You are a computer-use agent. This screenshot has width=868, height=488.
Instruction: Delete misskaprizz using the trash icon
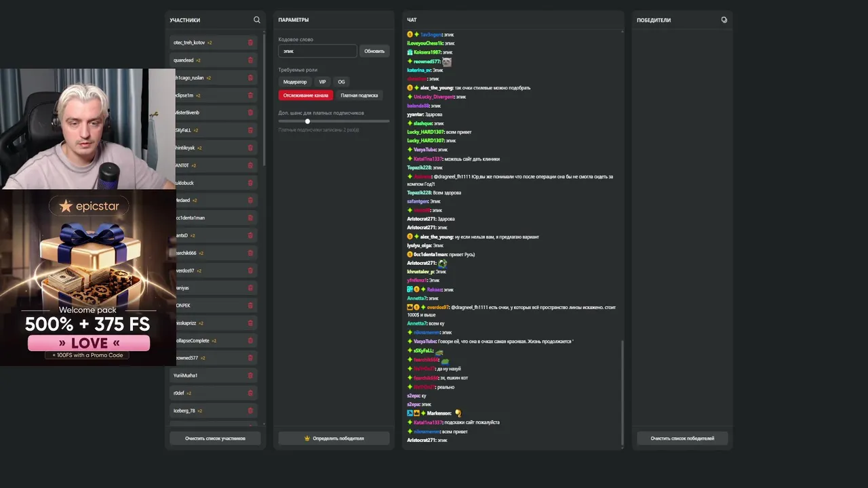pos(250,323)
